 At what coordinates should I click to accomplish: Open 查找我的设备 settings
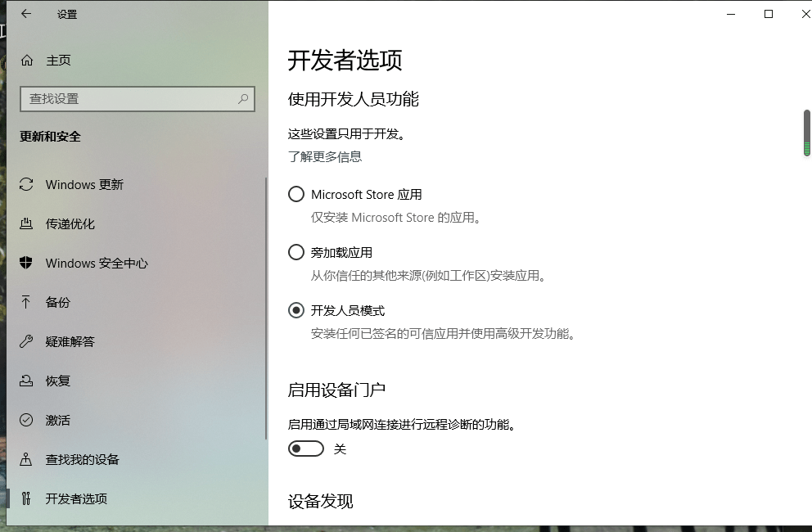(136, 459)
